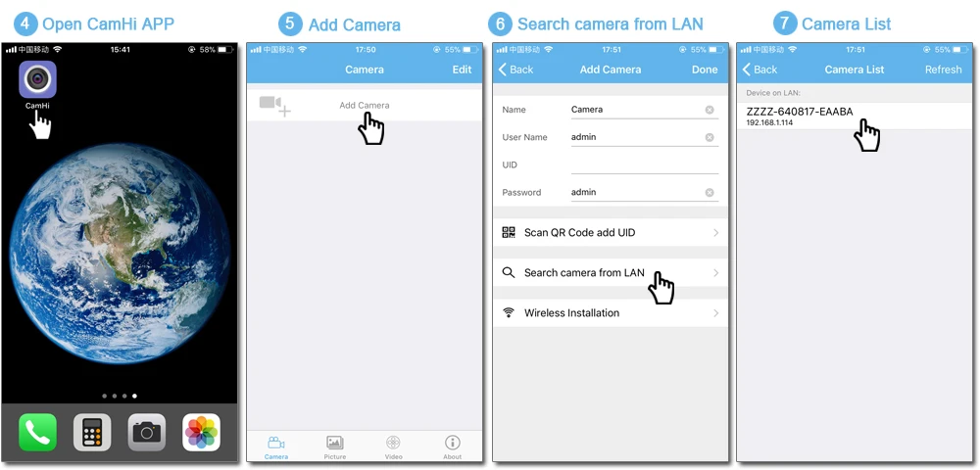Click the QR code icon

click(x=509, y=232)
